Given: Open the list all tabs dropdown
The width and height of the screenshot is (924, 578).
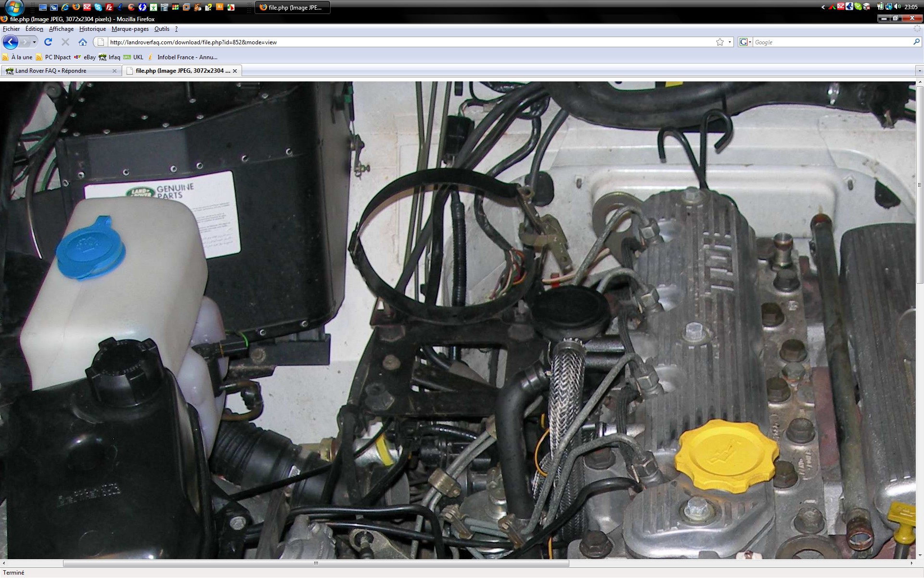Looking at the screenshot, I should tap(919, 71).
